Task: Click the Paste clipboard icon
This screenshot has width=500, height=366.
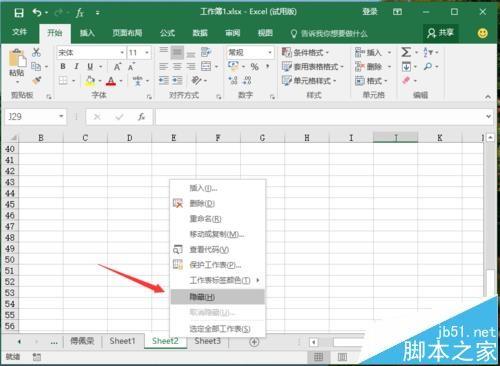Action: click(17, 58)
